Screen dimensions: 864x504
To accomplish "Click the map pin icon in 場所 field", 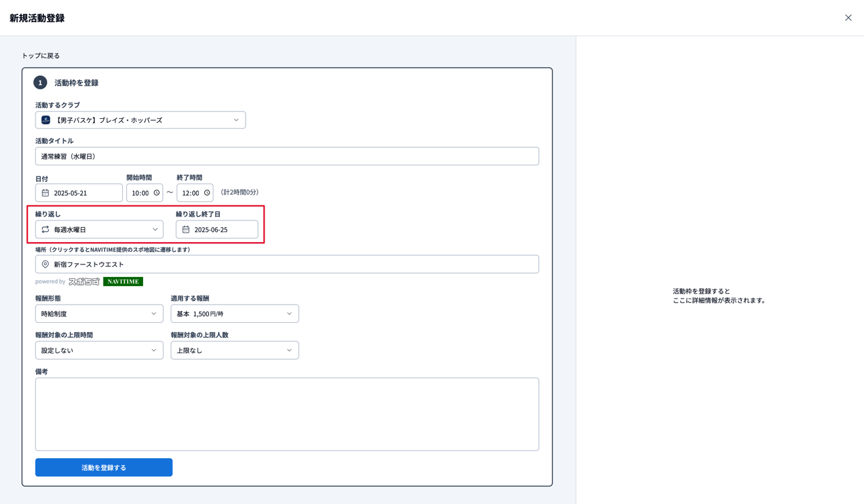I will [45, 264].
